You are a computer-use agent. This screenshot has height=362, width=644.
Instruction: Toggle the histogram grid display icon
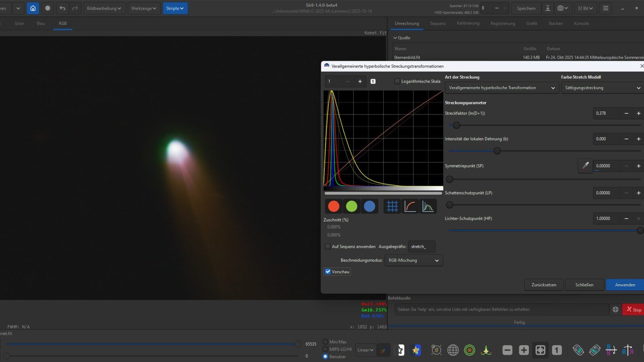[392, 206]
